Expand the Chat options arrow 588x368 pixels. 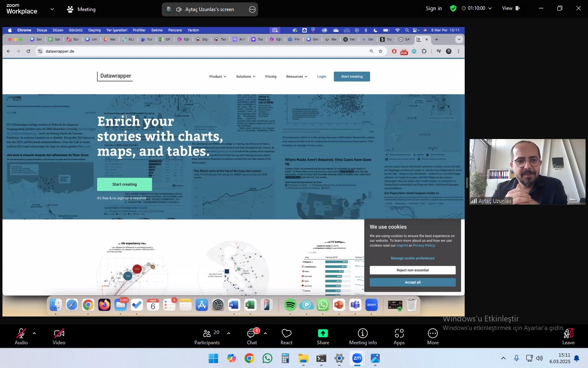[x=265, y=333]
